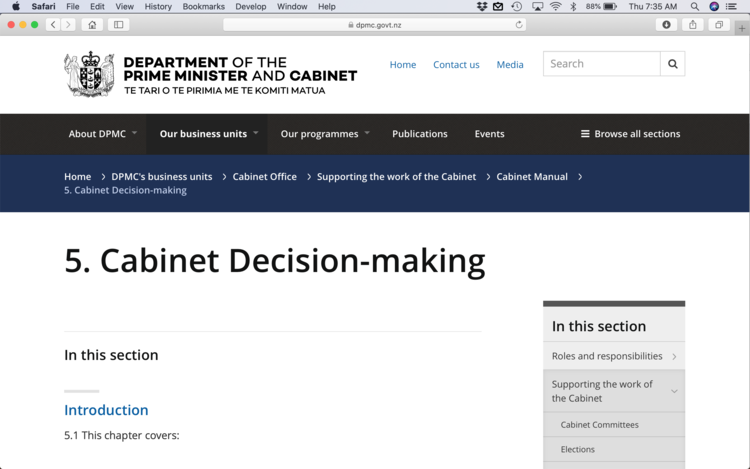Click the Safari back arrow button

click(53, 25)
